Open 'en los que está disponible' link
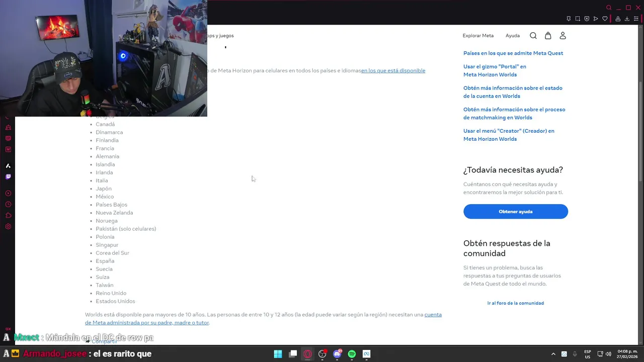The height and width of the screenshot is (362, 644). 393,71
